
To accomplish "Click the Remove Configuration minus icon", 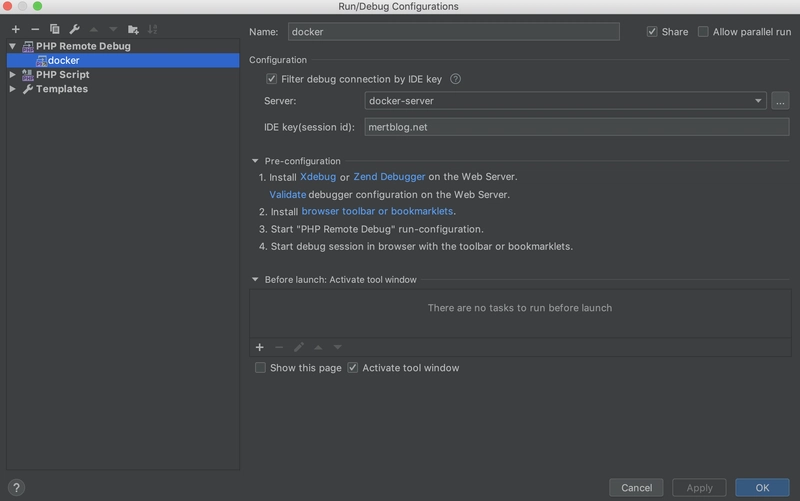I will click(x=35, y=30).
